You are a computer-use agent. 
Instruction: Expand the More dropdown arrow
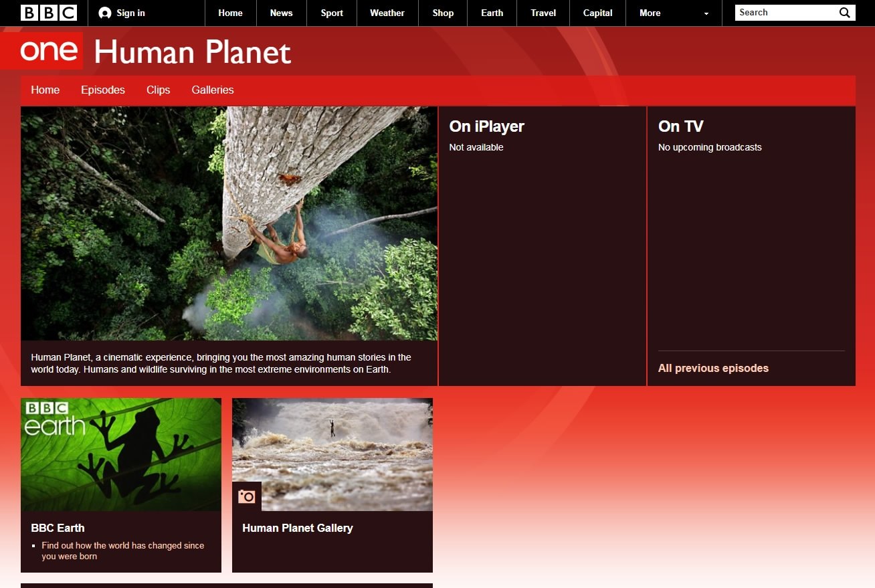tap(706, 13)
